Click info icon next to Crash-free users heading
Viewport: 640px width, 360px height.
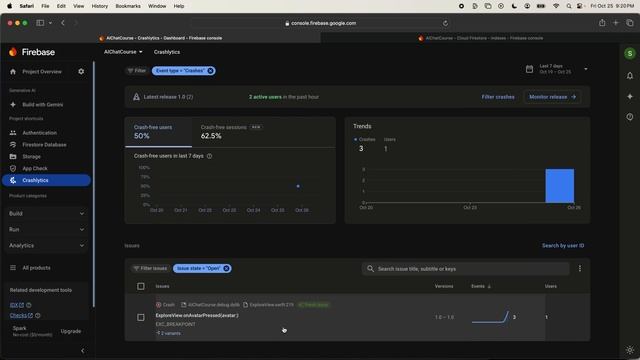point(209,156)
